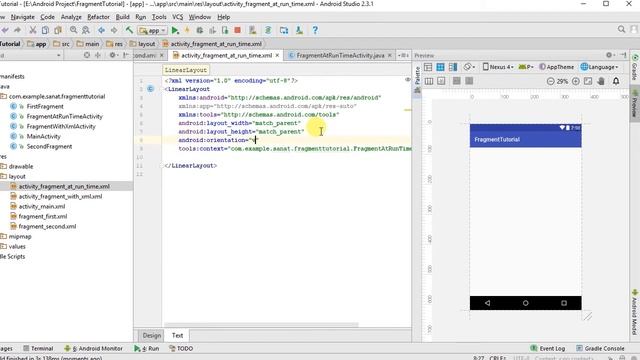The height and width of the screenshot is (360, 640).
Task: Switch to FragmentAtRunTimeActivity.java tab
Action: point(340,55)
